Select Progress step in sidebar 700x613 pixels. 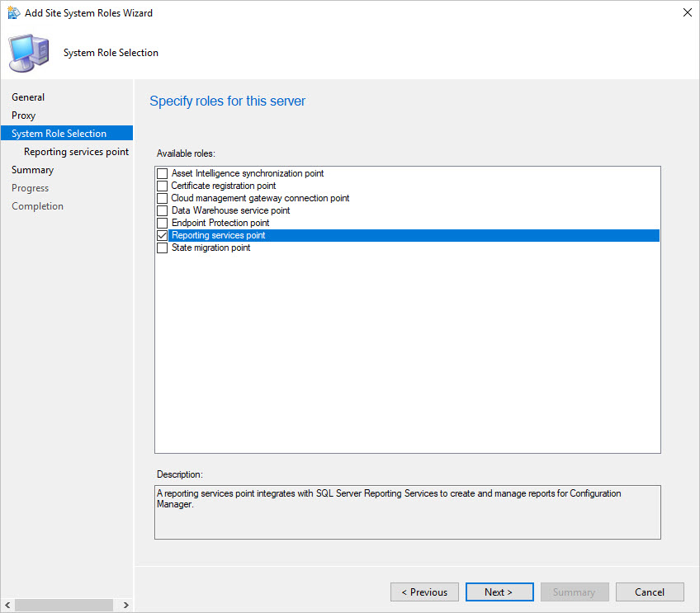tap(30, 188)
